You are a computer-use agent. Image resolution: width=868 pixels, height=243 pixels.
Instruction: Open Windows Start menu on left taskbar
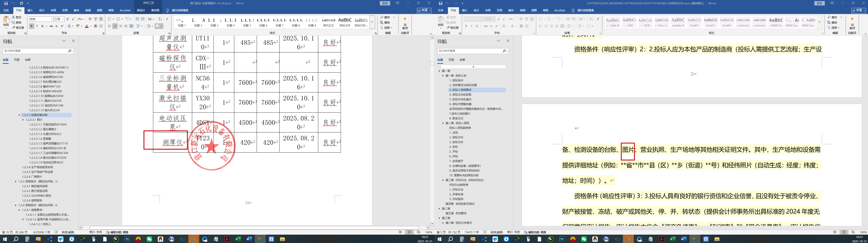(x=5, y=239)
